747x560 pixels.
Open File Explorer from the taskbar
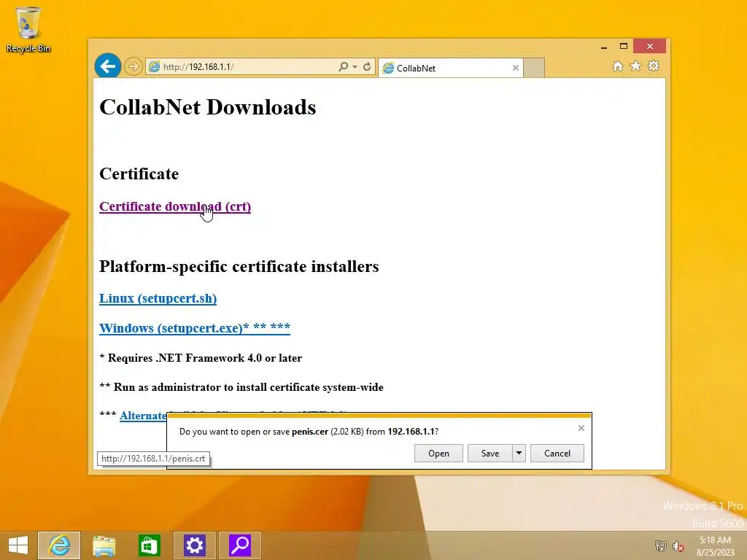[104, 545]
